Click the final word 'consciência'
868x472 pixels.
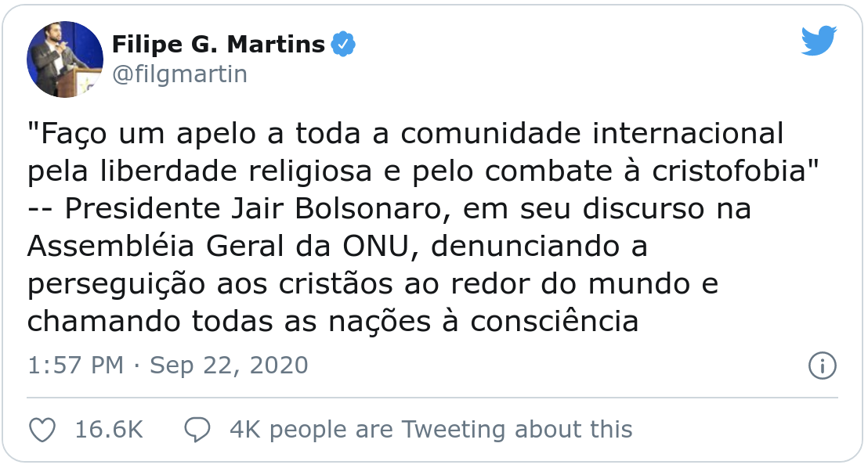coord(555,322)
